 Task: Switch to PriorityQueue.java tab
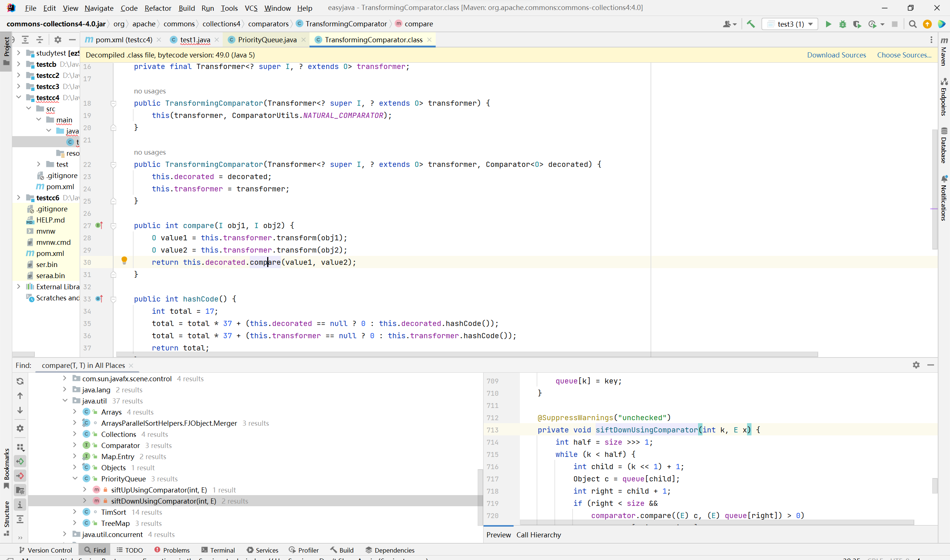pyautogui.click(x=267, y=40)
